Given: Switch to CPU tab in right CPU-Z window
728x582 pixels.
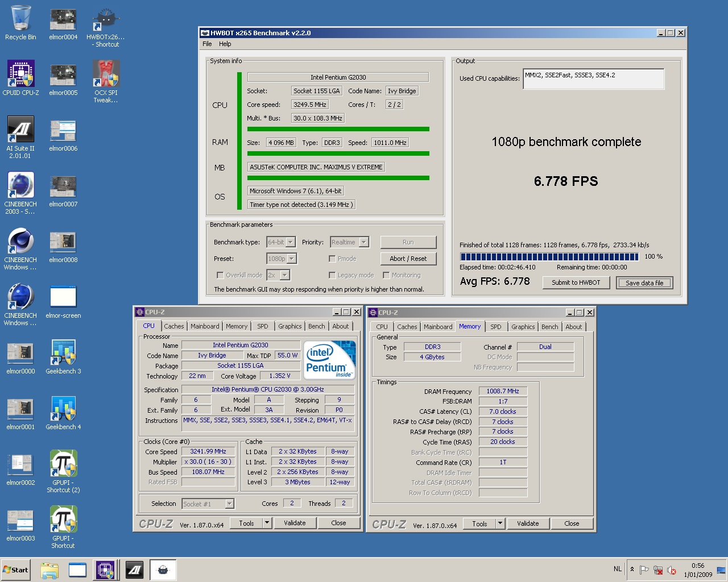Looking at the screenshot, I should [382, 327].
